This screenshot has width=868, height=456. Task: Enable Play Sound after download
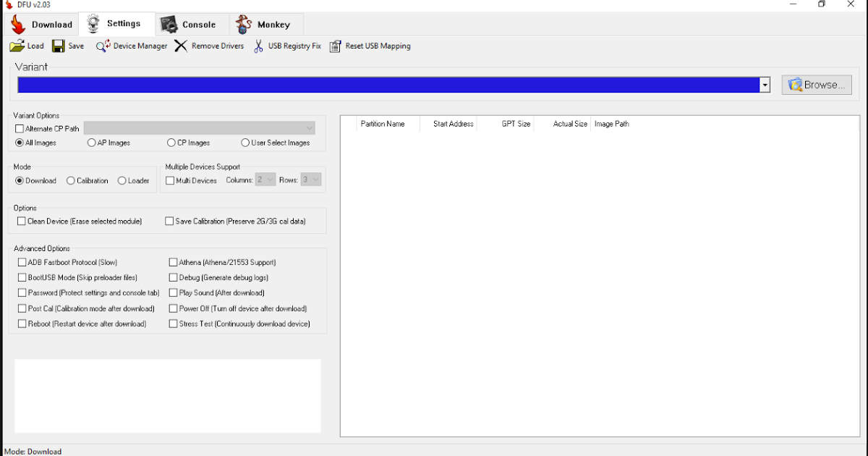[x=172, y=292]
